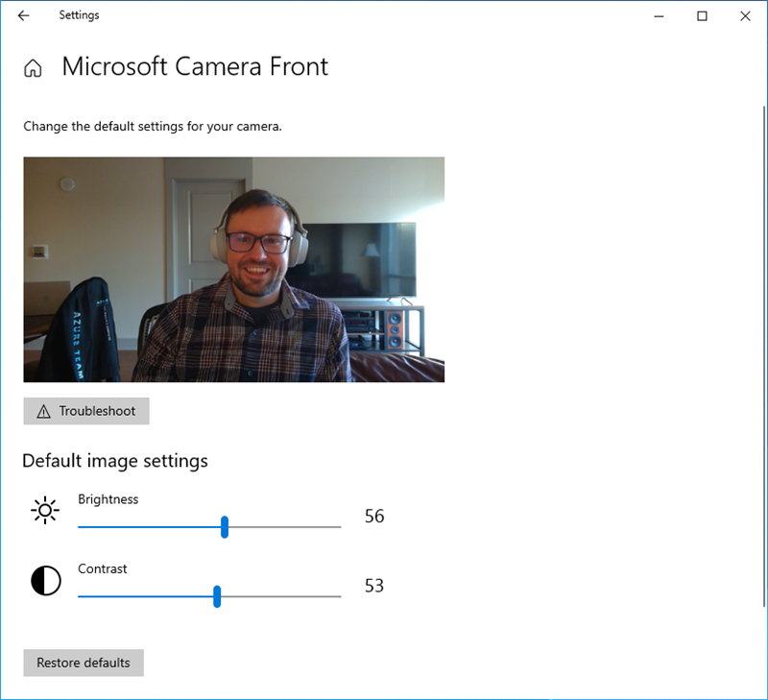The height and width of the screenshot is (700, 768).
Task: Click the minimize icon of Settings window
Action: 659,16
